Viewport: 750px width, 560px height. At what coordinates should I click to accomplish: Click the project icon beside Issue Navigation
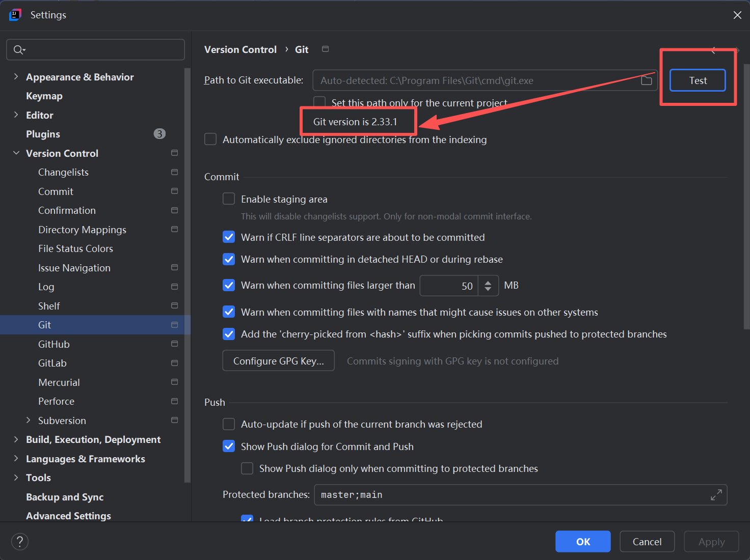(174, 267)
